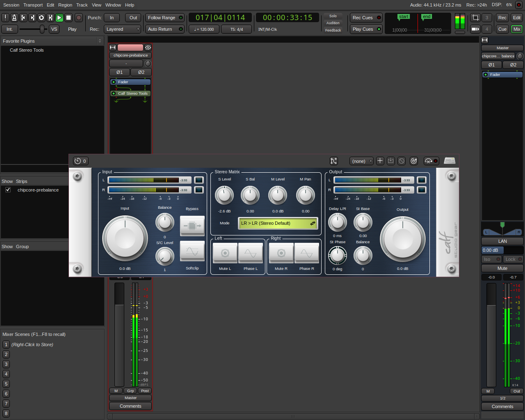Click the plugin latency clock button
The height and width of the screenshot is (420, 525).
tap(80, 161)
